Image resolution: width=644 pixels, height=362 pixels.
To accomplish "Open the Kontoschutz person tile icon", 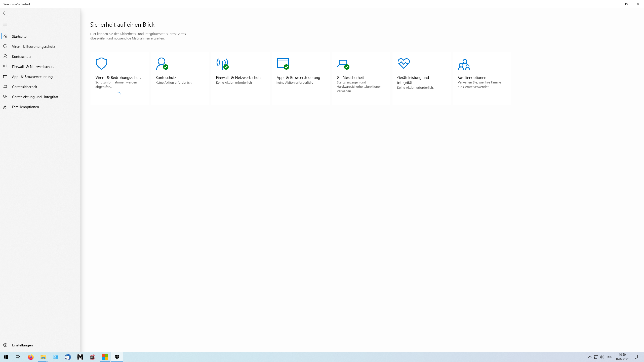I will click(162, 64).
